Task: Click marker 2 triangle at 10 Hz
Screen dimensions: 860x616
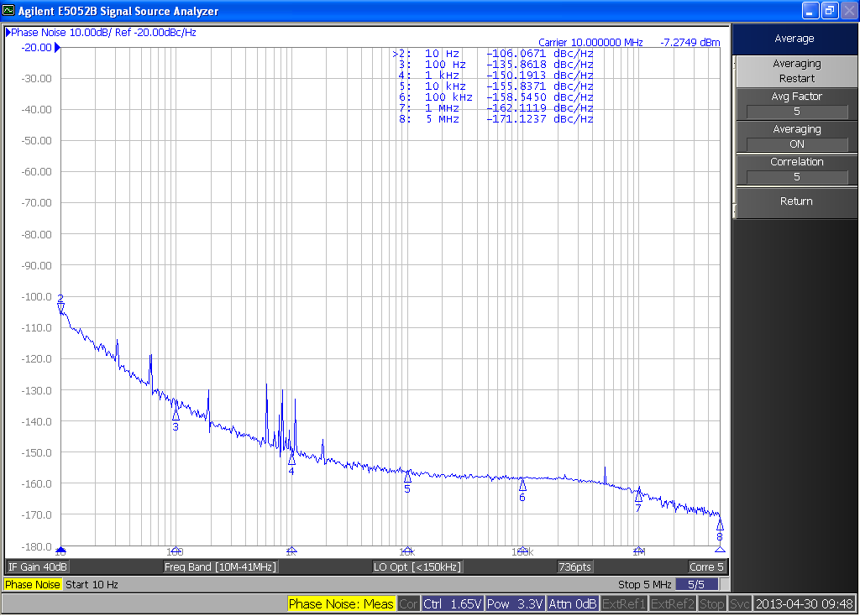Action: 60,308
